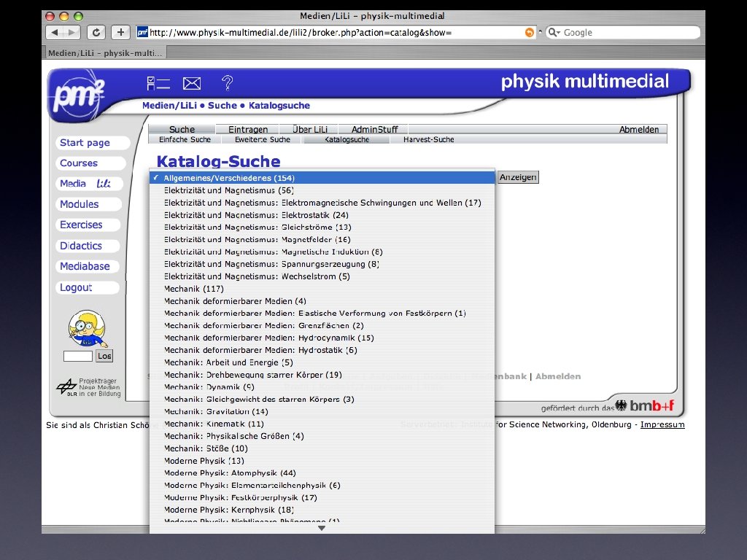Select Moderne Physik: Atomphysik (44) option
Image resolution: width=747 pixels, height=560 pixels.
pos(322,472)
